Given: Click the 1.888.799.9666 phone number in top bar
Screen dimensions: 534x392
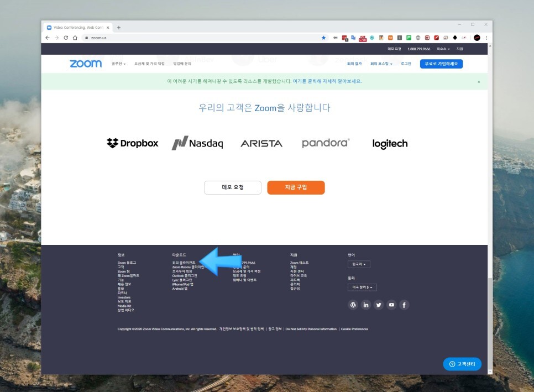Looking at the screenshot, I should point(419,49).
